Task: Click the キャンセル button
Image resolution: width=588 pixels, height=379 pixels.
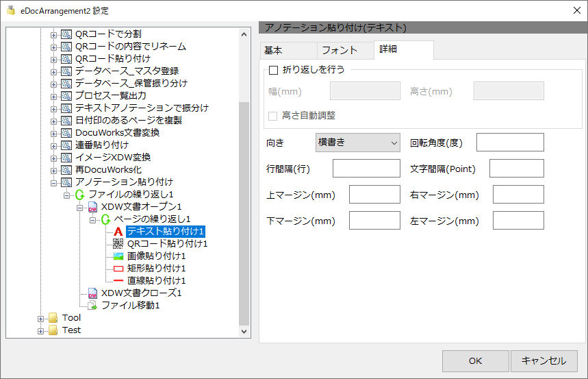Action: coord(544,361)
